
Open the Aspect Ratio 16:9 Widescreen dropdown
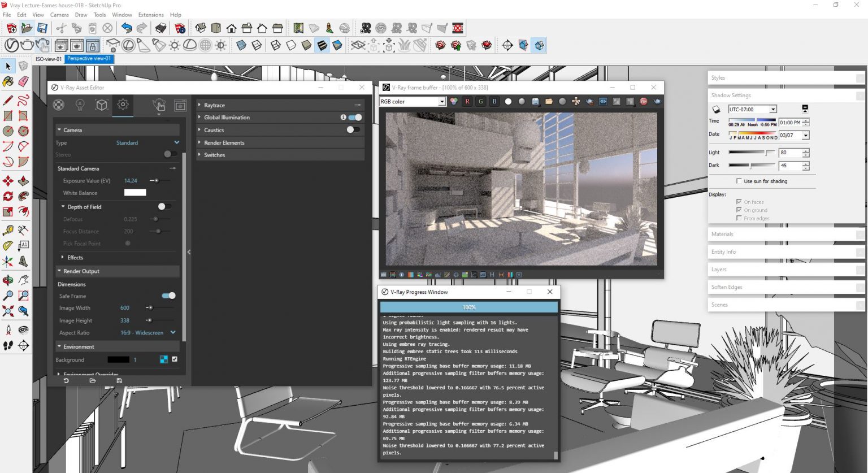tap(173, 333)
